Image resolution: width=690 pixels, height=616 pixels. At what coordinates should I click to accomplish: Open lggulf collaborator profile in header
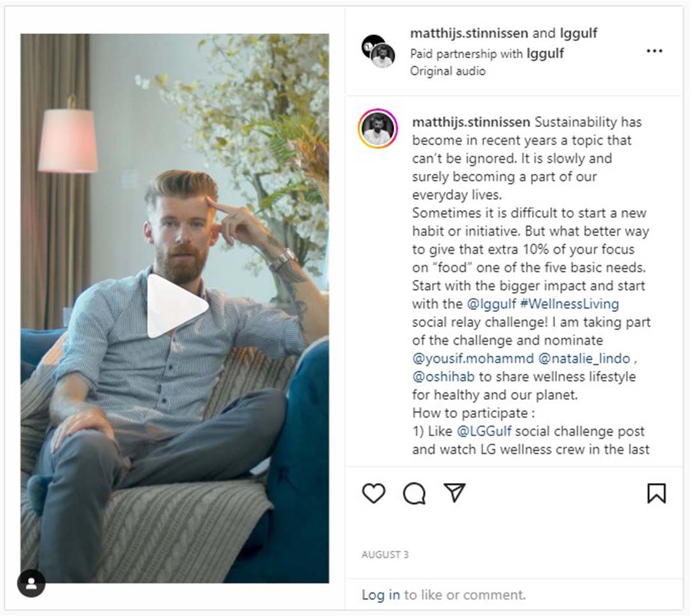click(578, 33)
